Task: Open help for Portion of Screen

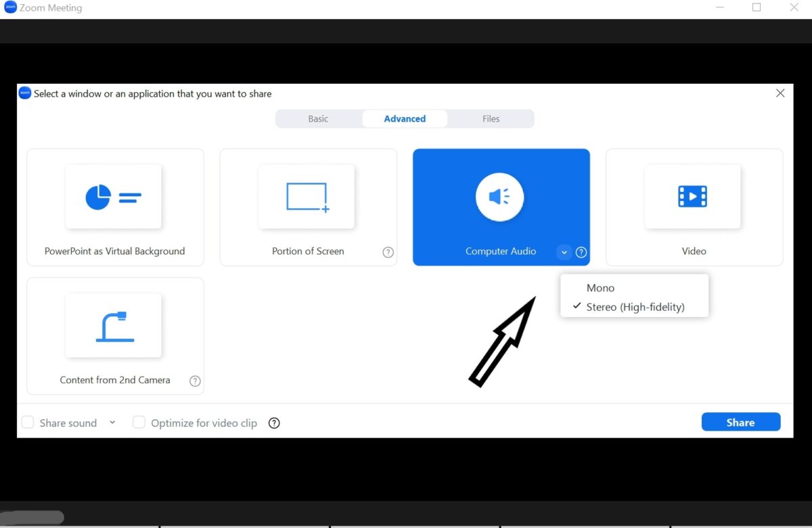Action: click(x=388, y=252)
